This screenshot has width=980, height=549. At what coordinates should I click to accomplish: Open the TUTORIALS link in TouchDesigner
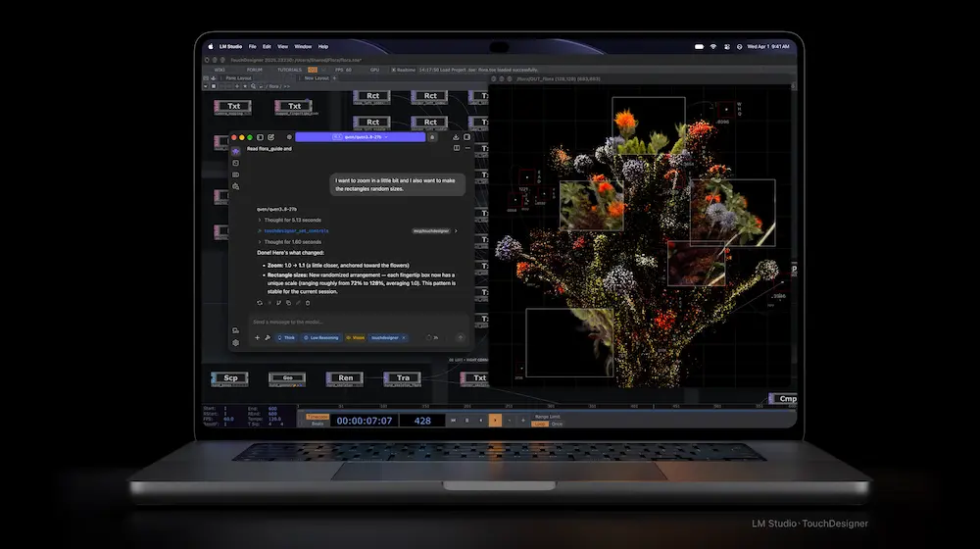pyautogui.click(x=289, y=70)
